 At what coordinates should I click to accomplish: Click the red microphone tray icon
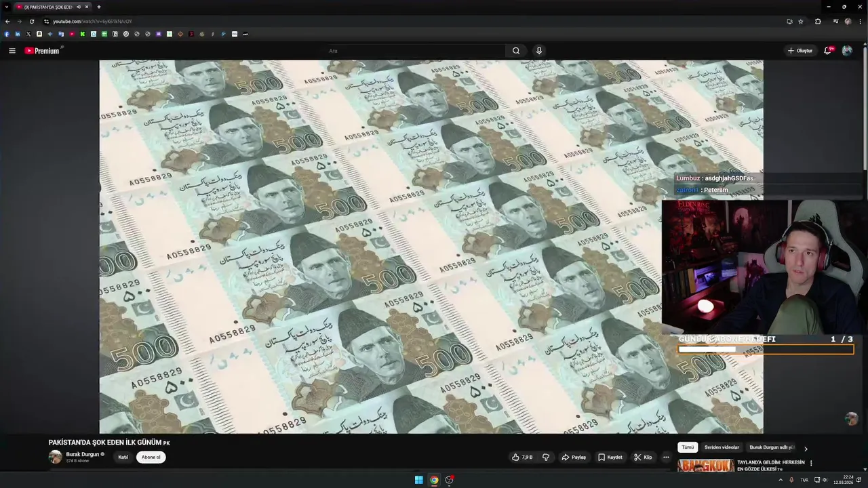791,480
